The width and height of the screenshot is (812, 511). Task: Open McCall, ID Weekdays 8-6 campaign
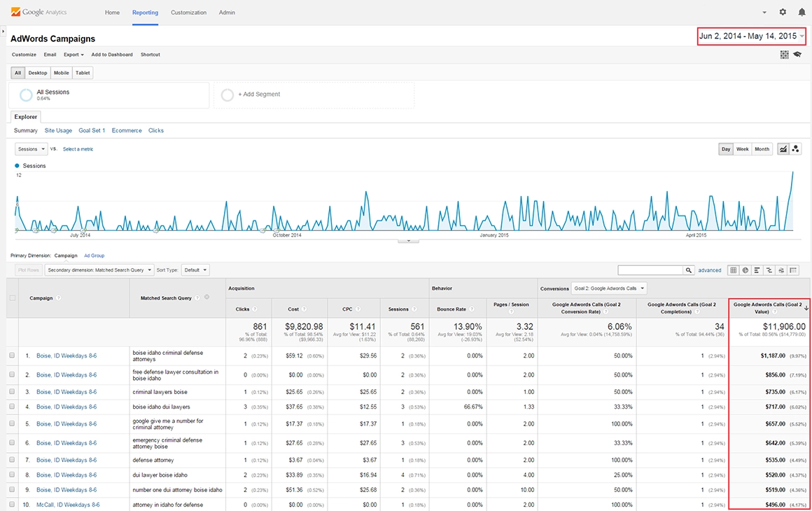coord(68,505)
